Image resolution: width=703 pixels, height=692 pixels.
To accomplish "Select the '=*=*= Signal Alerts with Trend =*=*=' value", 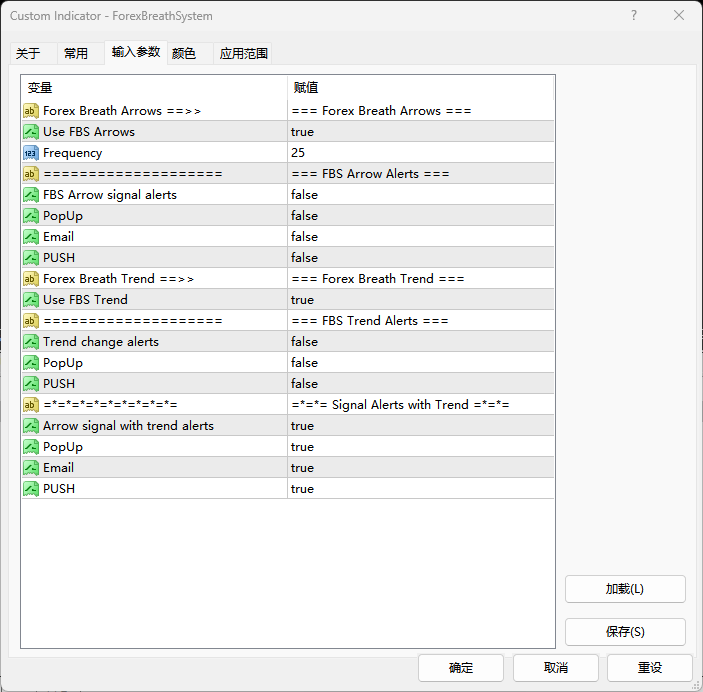I will pos(421,405).
